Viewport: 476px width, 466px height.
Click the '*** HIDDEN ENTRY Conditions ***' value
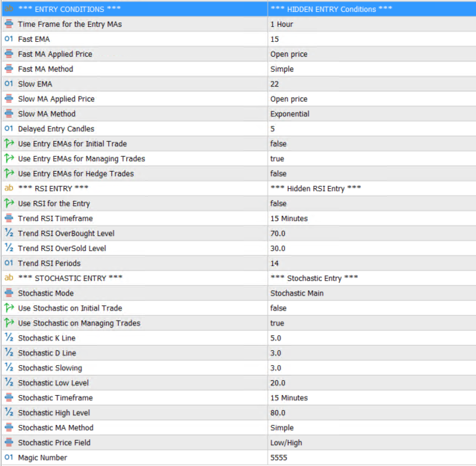(x=331, y=9)
